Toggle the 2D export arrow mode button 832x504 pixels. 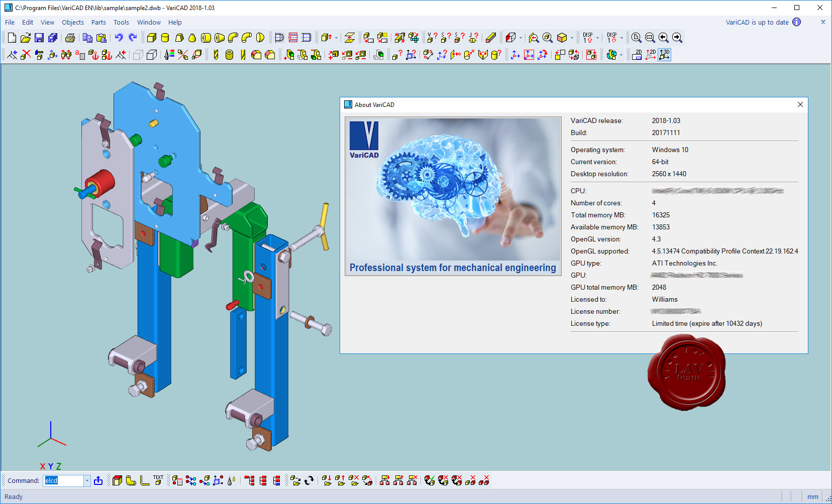pyautogui.click(x=651, y=55)
